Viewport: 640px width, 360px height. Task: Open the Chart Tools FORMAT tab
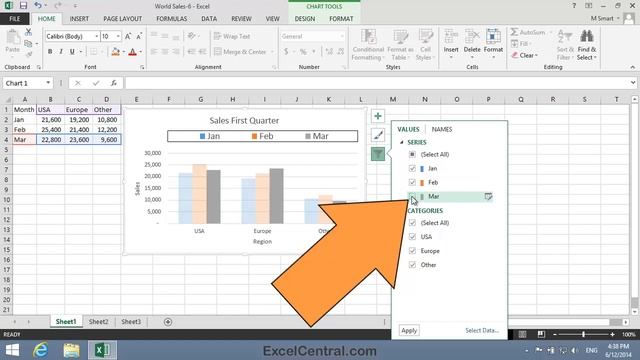pyautogui.click(x=341, y=19)
